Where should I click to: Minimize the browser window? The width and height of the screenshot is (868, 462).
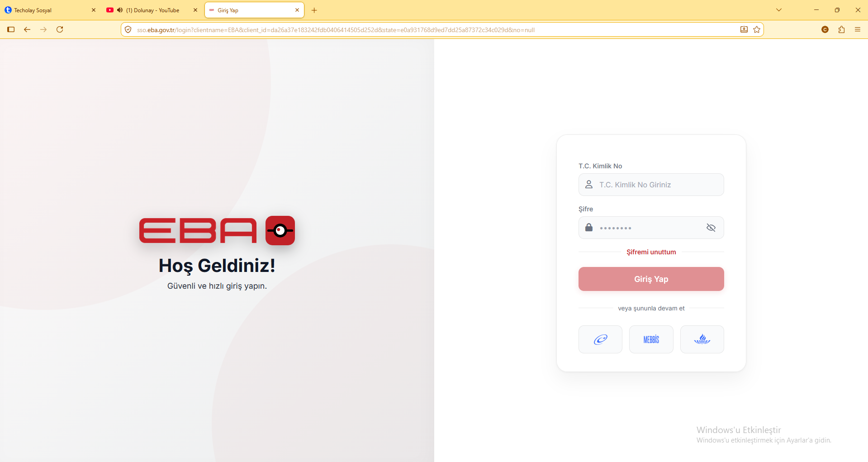[x=816, y=10]
